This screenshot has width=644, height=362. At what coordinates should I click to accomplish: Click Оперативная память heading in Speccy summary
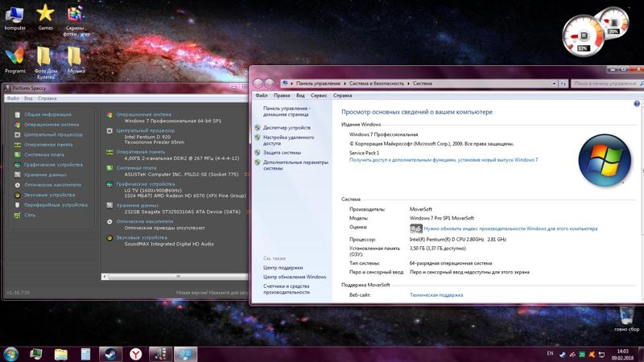coord(140,152)
